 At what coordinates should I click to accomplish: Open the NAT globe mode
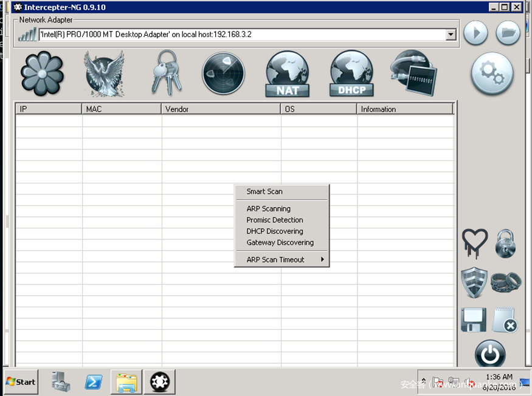(288, 74)
